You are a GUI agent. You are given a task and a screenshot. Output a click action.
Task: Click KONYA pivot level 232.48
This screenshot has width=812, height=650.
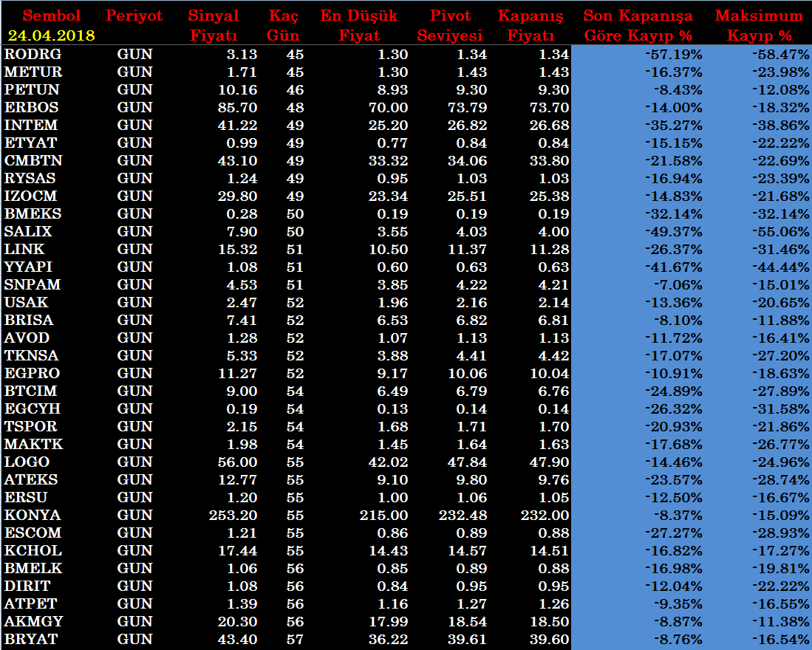(x=463, y=516)
